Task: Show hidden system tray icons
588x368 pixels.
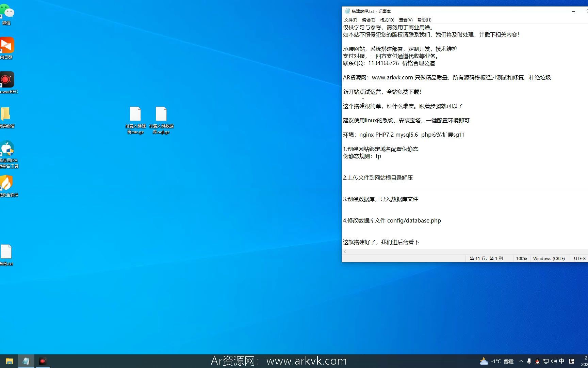Action: [x=521, y=361]
